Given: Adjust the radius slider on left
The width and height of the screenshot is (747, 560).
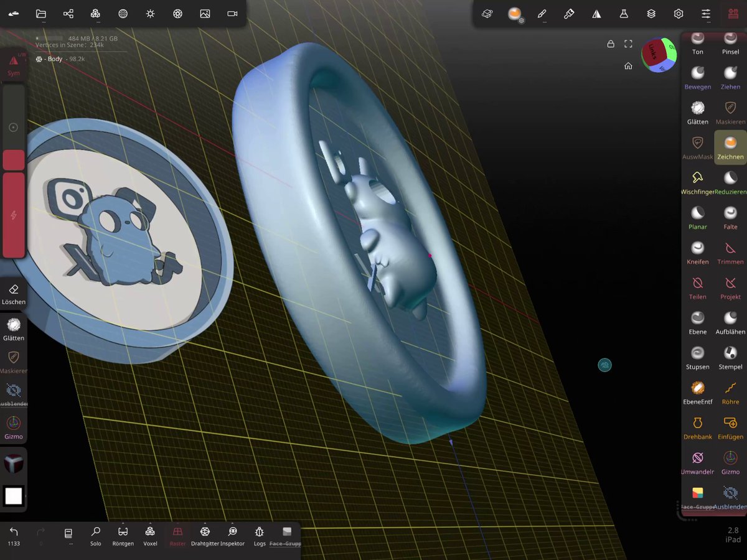Looking at the screenshot, I should coord(14,128).
